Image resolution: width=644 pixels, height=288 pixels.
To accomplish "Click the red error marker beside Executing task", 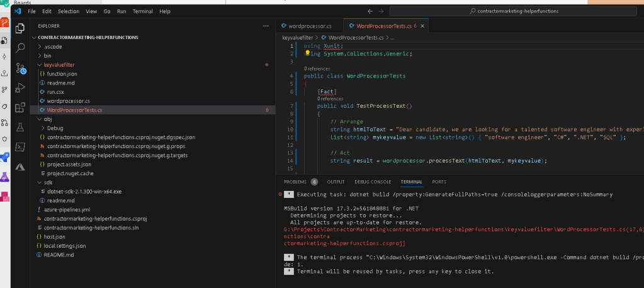I will click(x=280, y=194).
